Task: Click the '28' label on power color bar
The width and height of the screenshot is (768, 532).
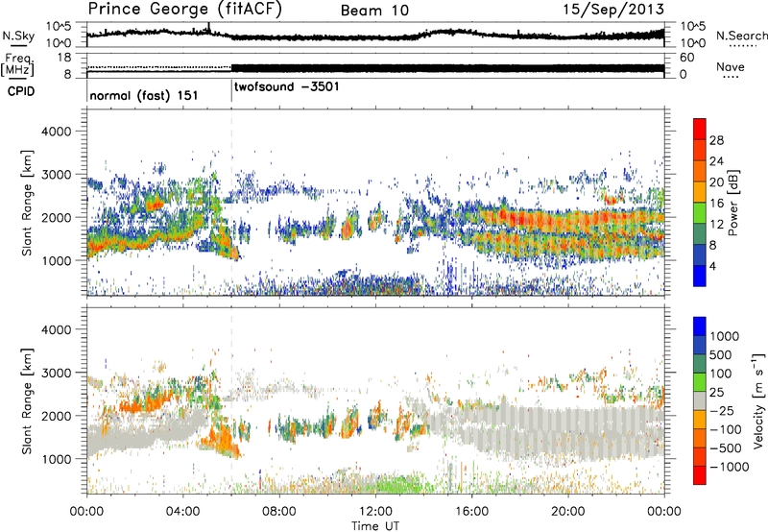Action: tap(716, 140)
